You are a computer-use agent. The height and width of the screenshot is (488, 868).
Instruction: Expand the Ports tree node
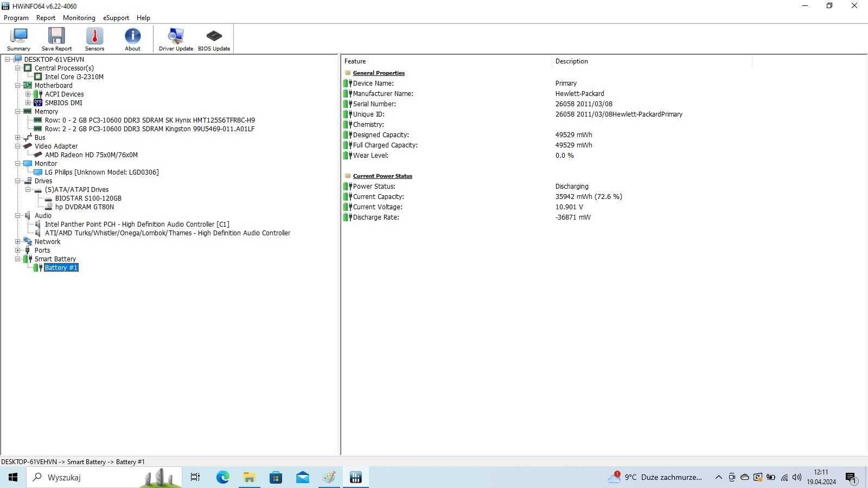tap(18, 251)
